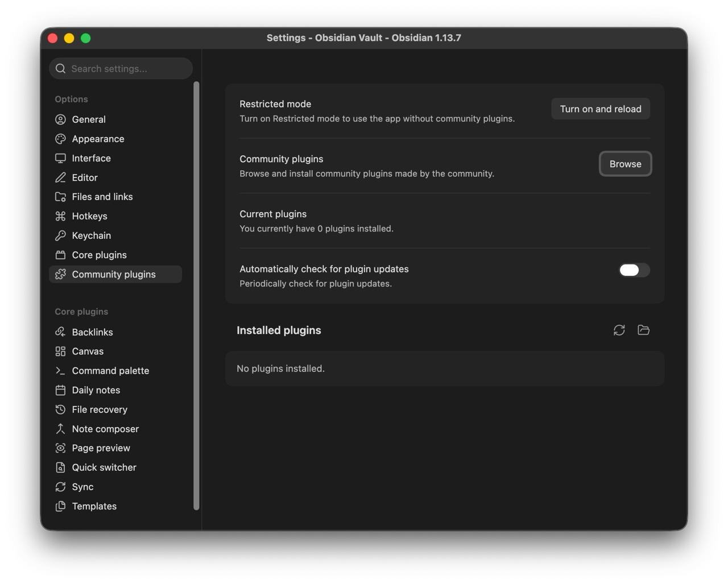This screenshot has width=728, height=584.
Task: Click the Canvas grid icon
Action: coord(60,351)
